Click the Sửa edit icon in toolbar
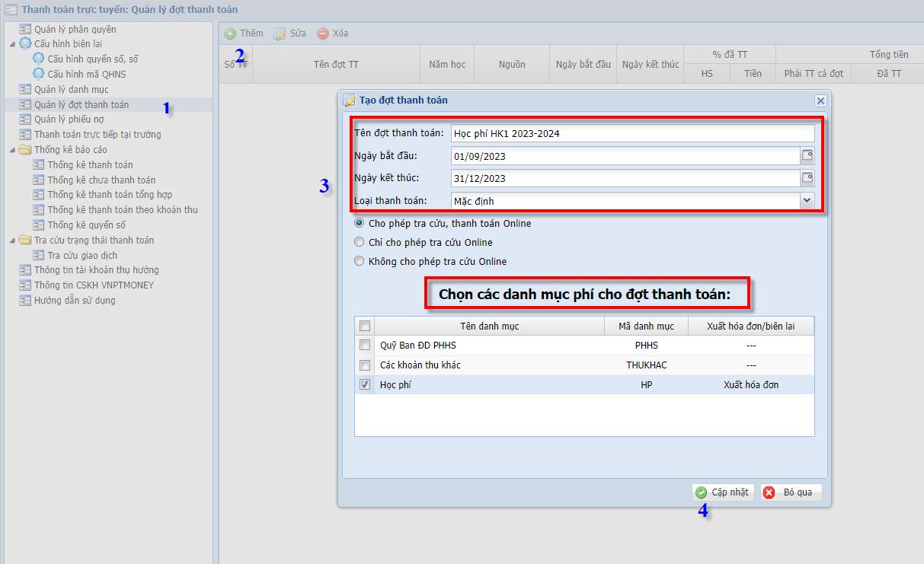924x564 pixels. (280, 33)
